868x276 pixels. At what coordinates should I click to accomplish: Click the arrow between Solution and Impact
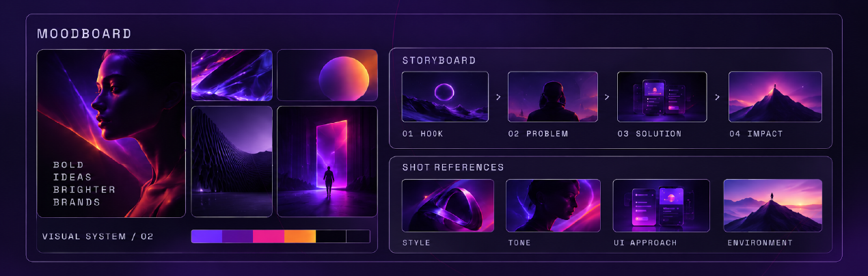click(717, 97)
